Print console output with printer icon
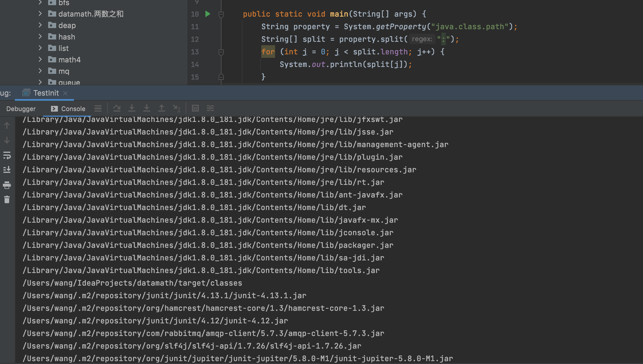The width and height of the screenshot is (643, 364). coord(7,185)
